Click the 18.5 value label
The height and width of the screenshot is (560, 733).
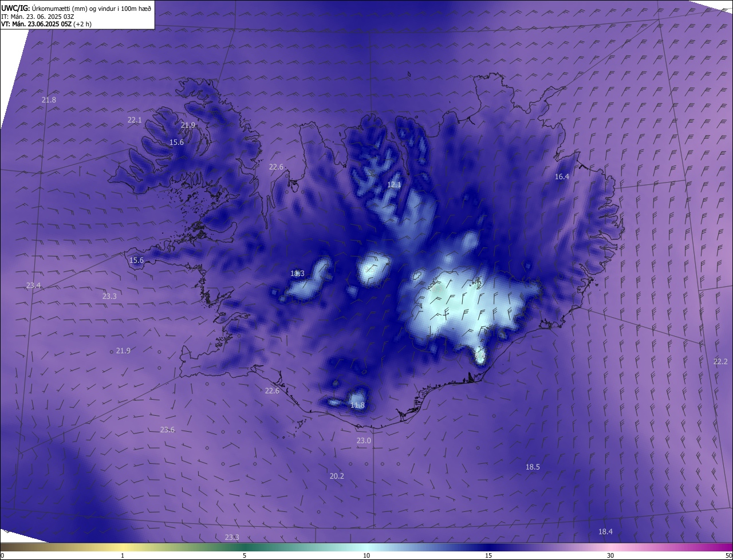coord(533,467)
